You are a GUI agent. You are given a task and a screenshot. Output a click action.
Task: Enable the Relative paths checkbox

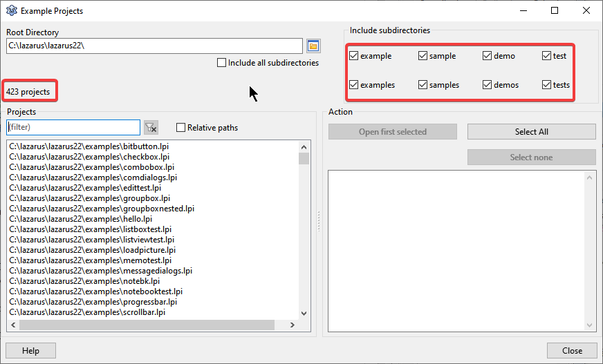181,128
